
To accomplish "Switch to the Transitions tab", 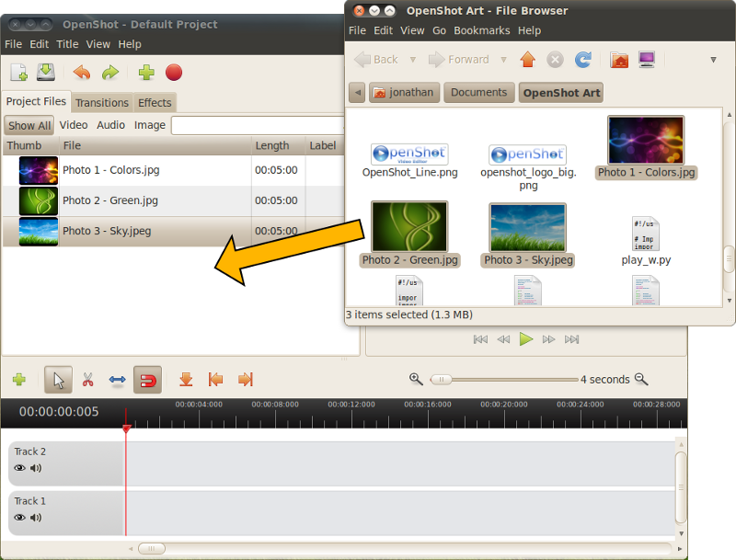I will click(x=102, y=103).
